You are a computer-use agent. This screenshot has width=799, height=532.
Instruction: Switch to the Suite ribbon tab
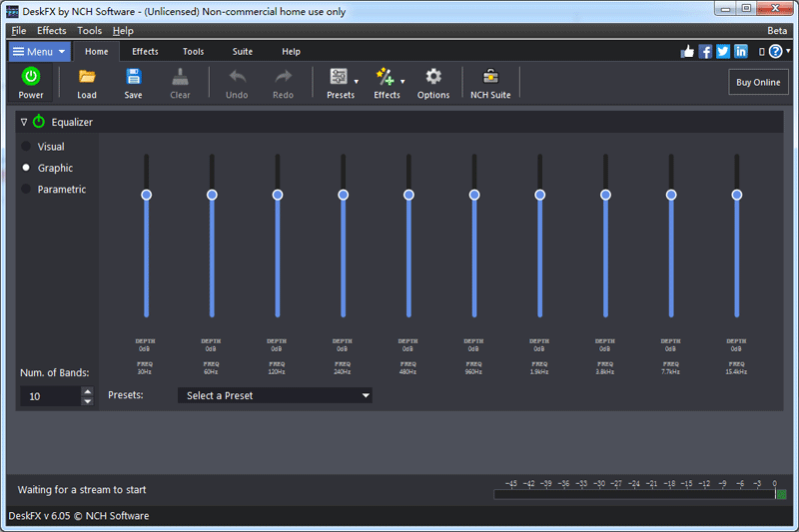(243, 52)
